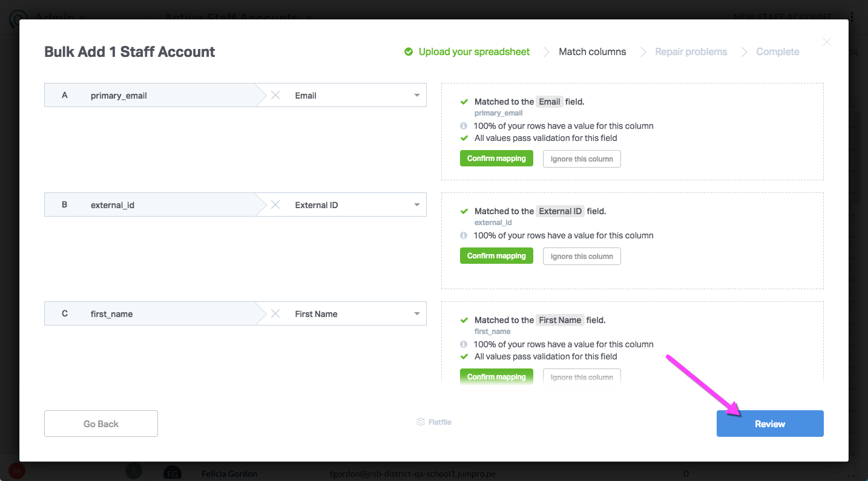This screenshot has height=481, width=868.
Task: Select the Complete step
Action: click(778, 52)
